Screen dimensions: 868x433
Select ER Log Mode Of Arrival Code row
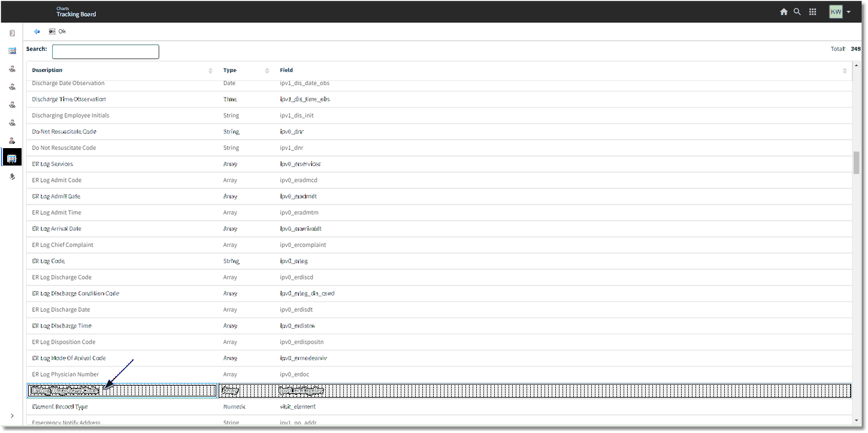(439, 359)
